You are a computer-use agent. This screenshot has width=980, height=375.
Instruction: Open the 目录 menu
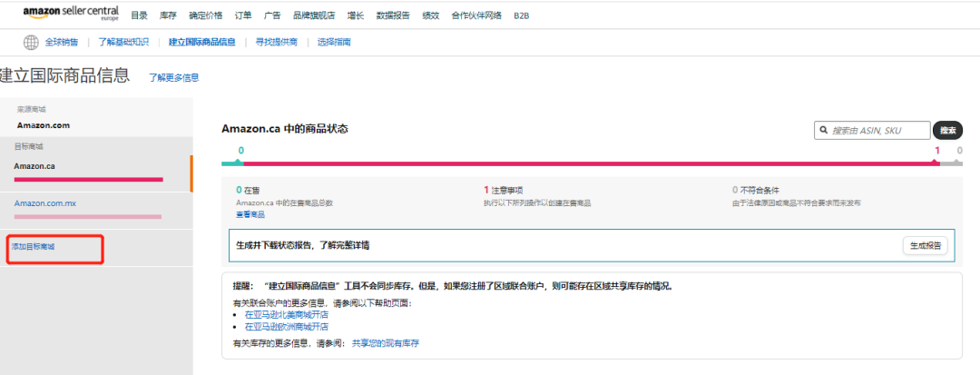(x=139, y=15)
